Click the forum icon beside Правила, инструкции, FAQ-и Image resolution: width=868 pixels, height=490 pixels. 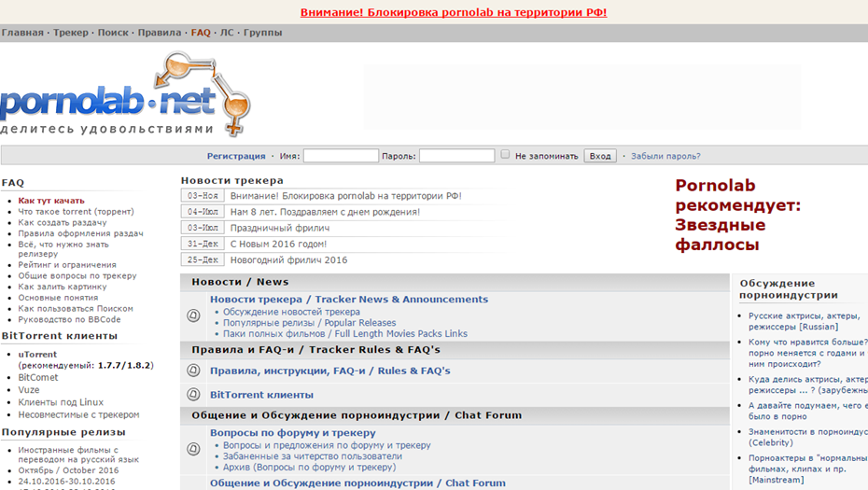coord(193,371)
